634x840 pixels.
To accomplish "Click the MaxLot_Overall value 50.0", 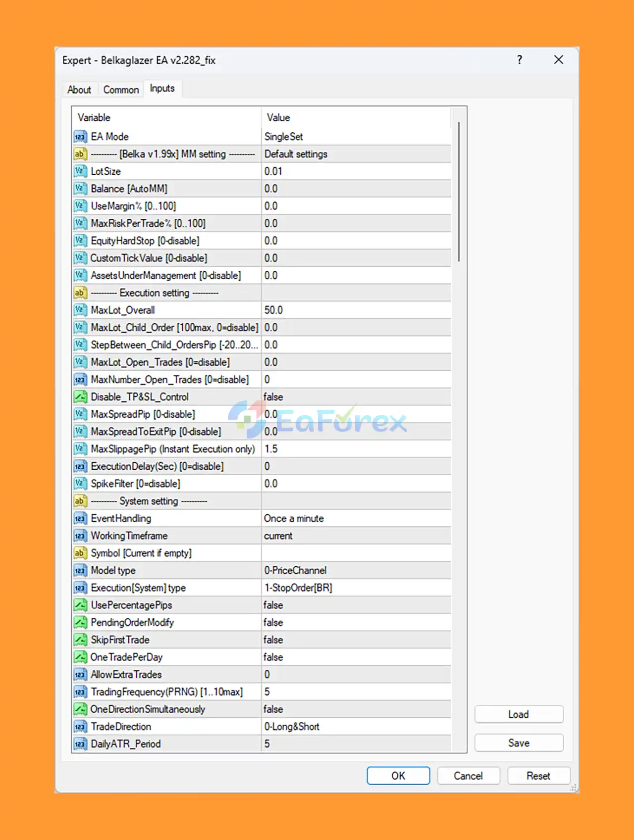I will [x=356, y=310].
